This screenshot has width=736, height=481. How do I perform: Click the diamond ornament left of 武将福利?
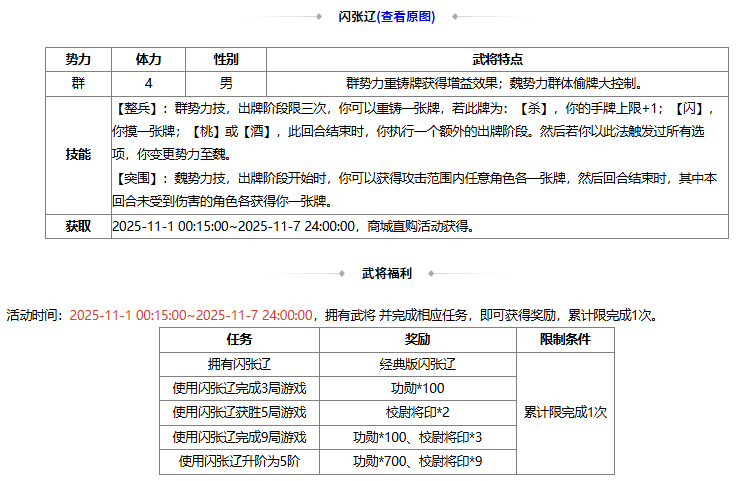pos(342,272)
